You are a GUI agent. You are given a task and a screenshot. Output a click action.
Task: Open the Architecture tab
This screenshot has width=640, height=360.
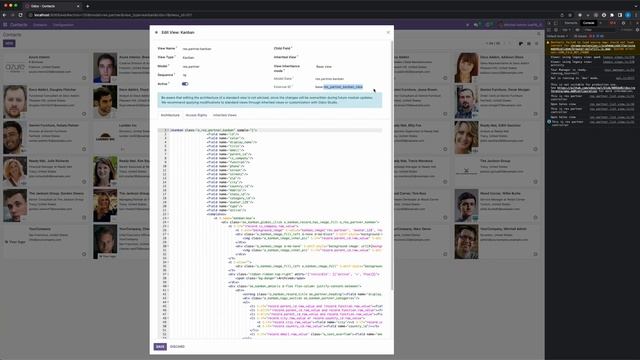pos(170,115)
